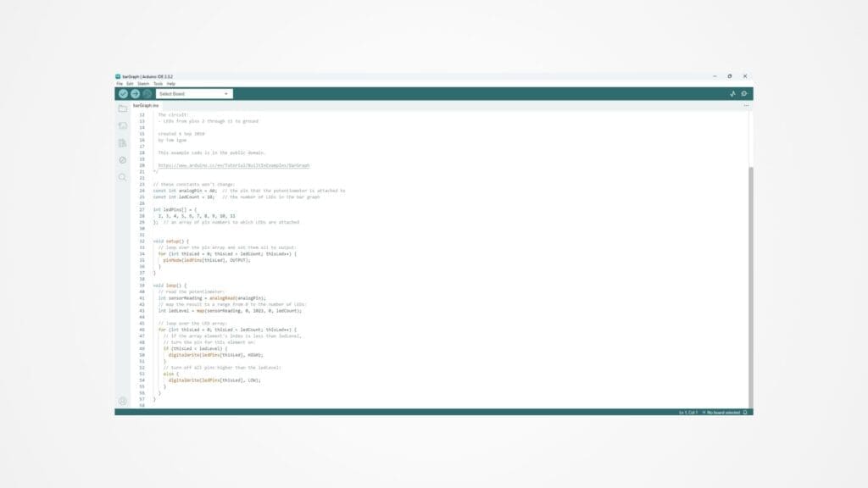Screen dimensions: 868x488
Task: Click the Verify sketch checkmark button
Action: (x=123, y=94)
